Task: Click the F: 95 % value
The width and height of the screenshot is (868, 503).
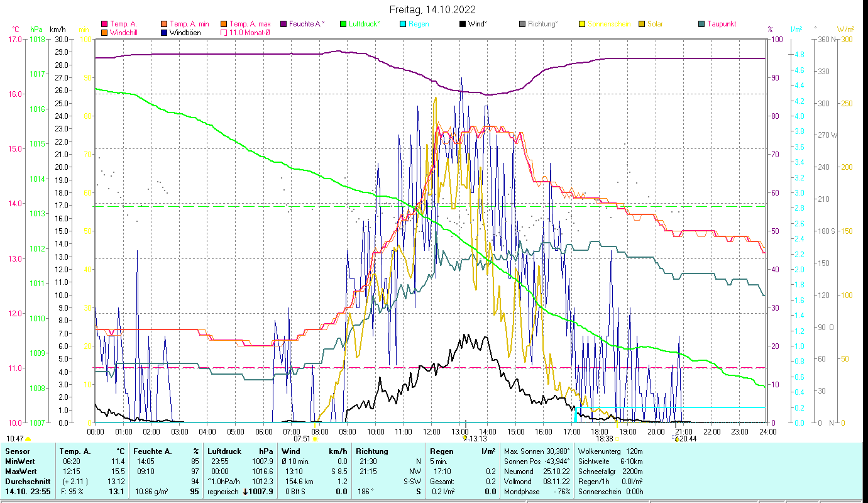Action: tap(72, 492)
